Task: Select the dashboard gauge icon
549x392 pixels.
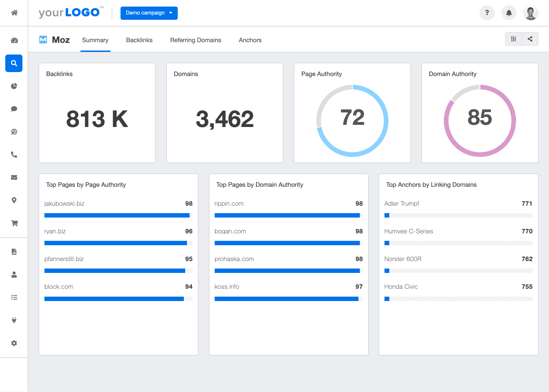Action: pyautogui.click(x=14, y=40)
